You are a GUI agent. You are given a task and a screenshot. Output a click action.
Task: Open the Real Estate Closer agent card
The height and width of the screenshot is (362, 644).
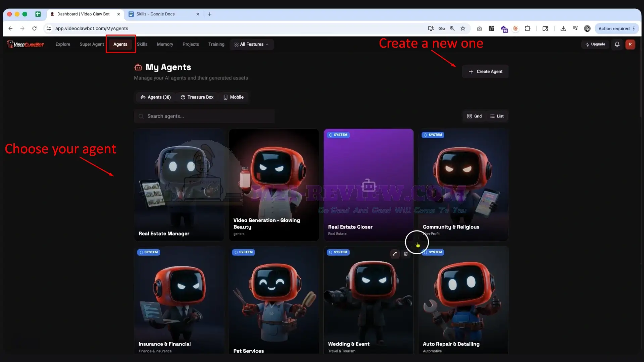[x=368, y=185]
